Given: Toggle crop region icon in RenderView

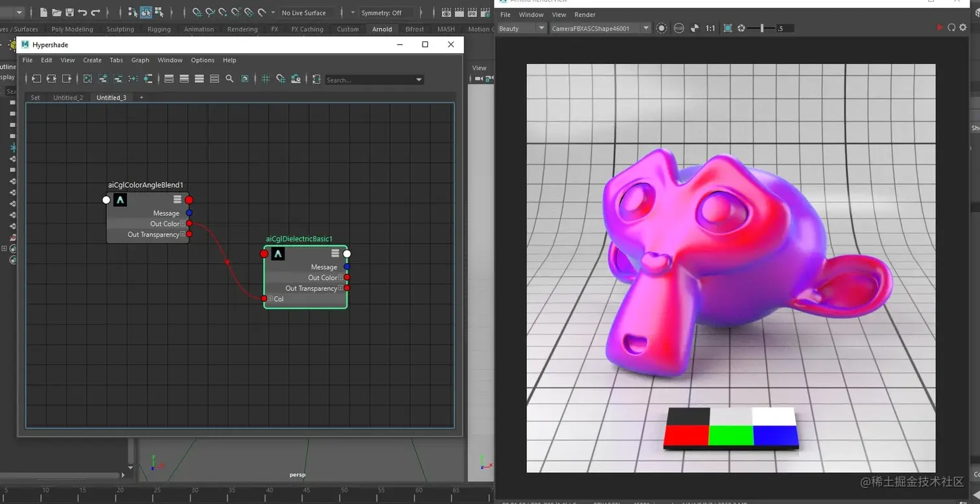Looking at the screenshot, I should point(728,28).
